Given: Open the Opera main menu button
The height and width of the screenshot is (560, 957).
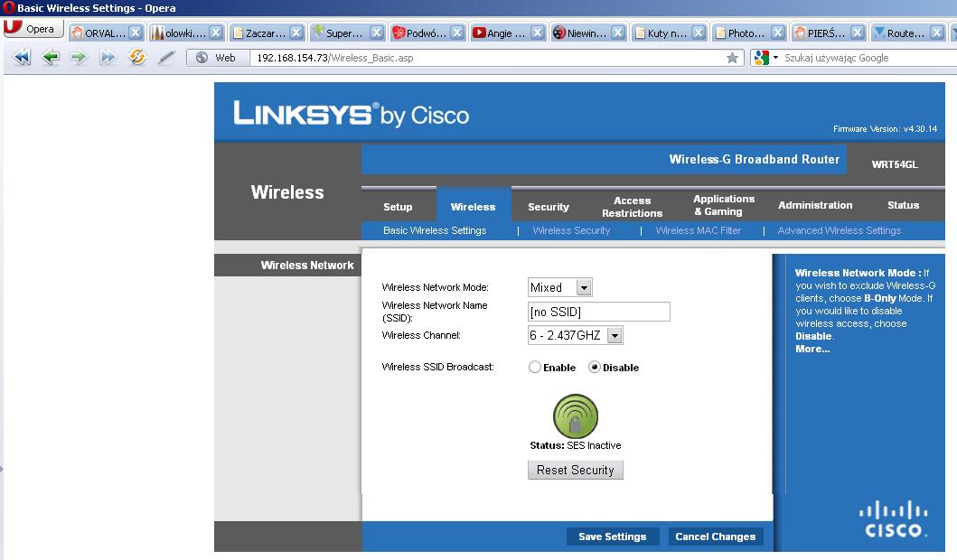Looking at the screenshot, I should [x=33, y=29].
